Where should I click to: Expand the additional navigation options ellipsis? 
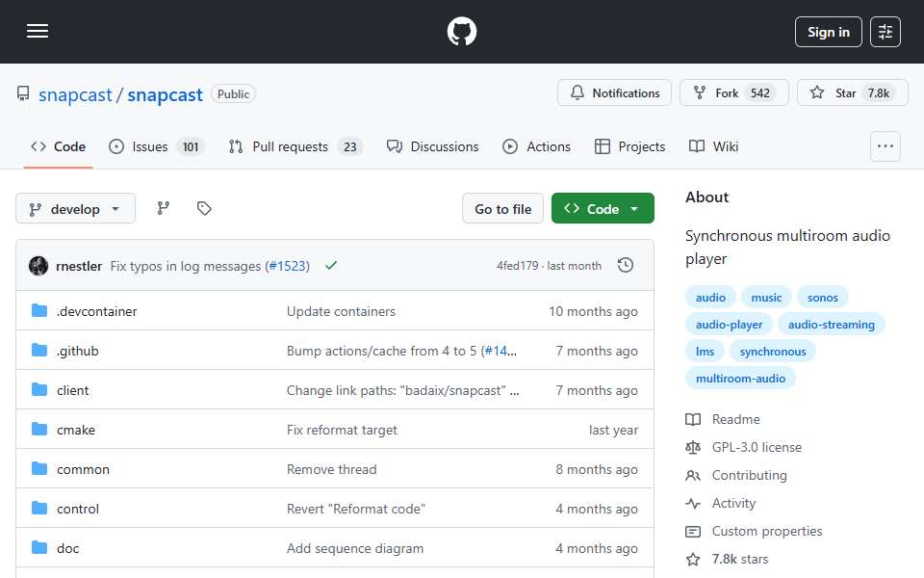[885, 146]
